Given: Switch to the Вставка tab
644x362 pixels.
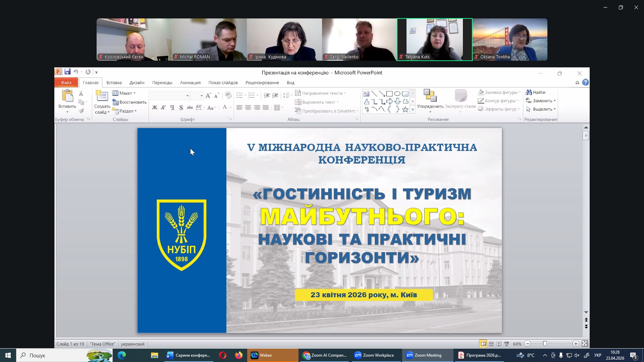Looking at the screenshot, I should pyautogui.click(x=114, y=83).
